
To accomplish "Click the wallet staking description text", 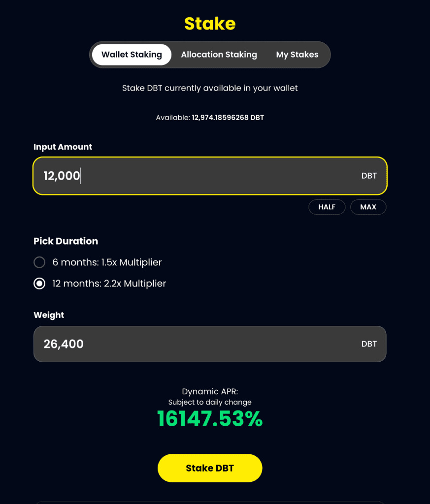I will [210, 88].
